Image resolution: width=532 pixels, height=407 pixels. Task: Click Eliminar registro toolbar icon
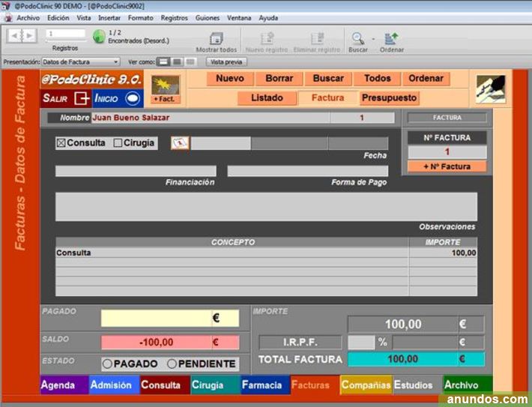pos(318,38)
